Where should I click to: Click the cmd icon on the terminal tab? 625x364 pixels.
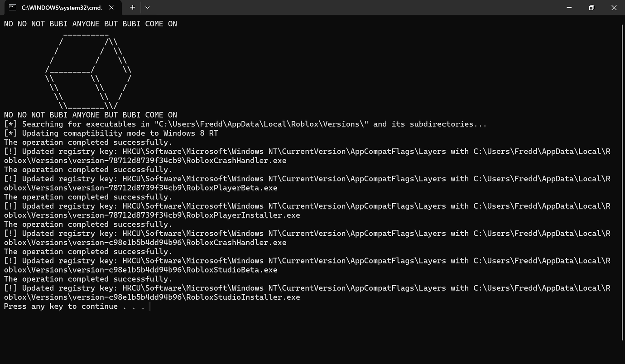tap(12, 7)
